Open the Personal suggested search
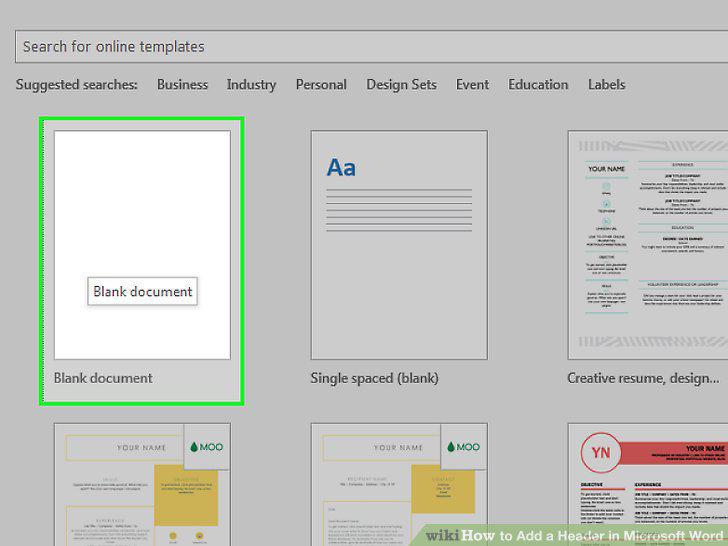 [321, 84]
